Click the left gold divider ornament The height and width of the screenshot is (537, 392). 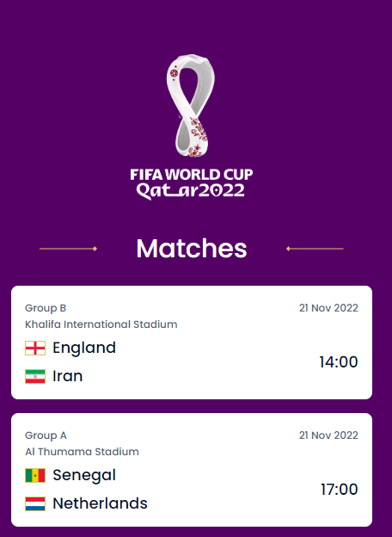coord(69,249)
